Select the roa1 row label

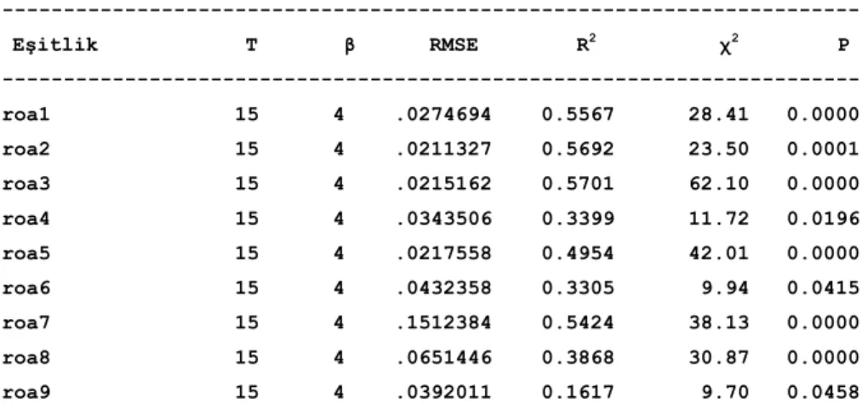pos(26,115)
